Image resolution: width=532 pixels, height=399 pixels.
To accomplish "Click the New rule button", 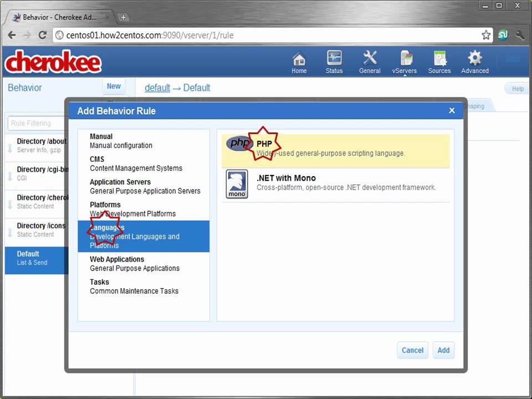I will coord(114,86).
